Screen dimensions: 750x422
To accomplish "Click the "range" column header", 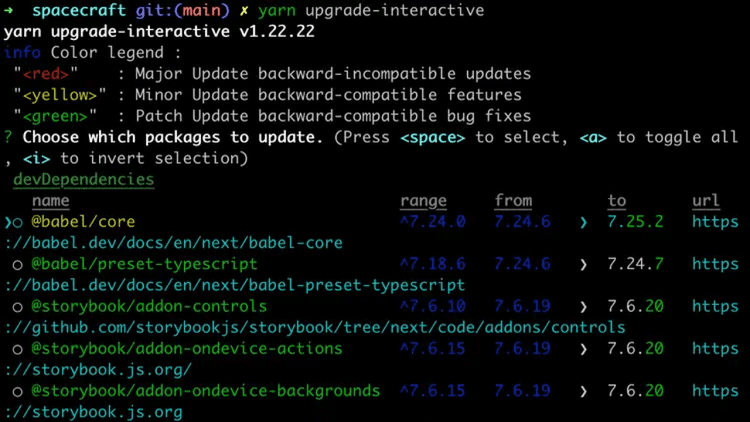I will pos(423,201).
